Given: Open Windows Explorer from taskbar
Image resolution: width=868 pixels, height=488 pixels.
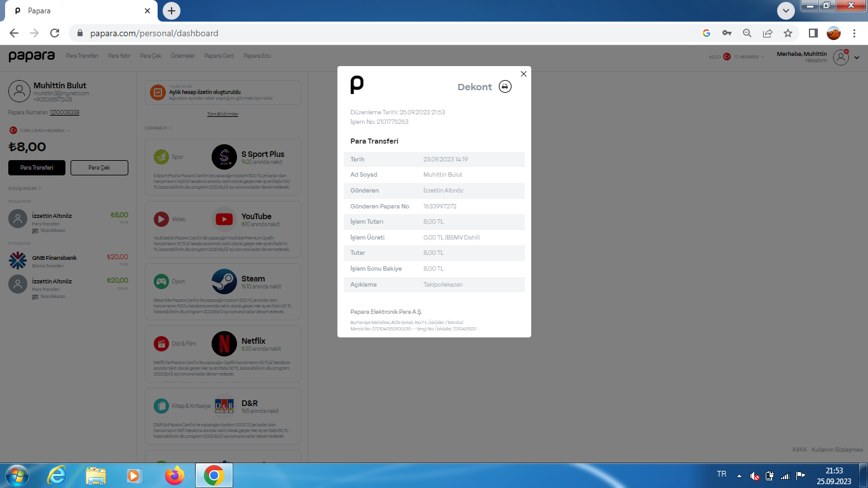Looking at the screenshot, I should click(x=96, y=475).
